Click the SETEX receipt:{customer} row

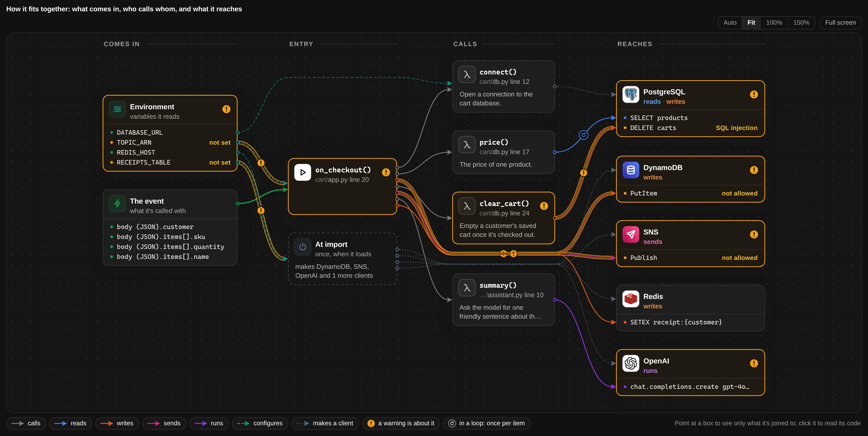tap(690, 322)
